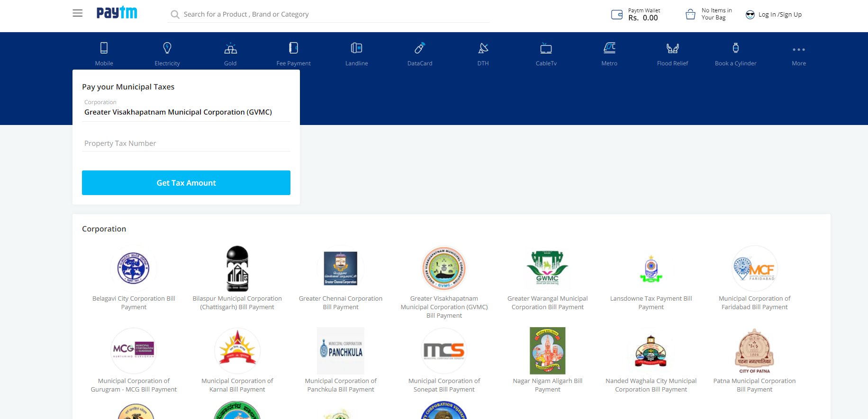The image size is (868, 419).
Task: Open the Corporation selection dropdown
Action: tap(186, 112)
